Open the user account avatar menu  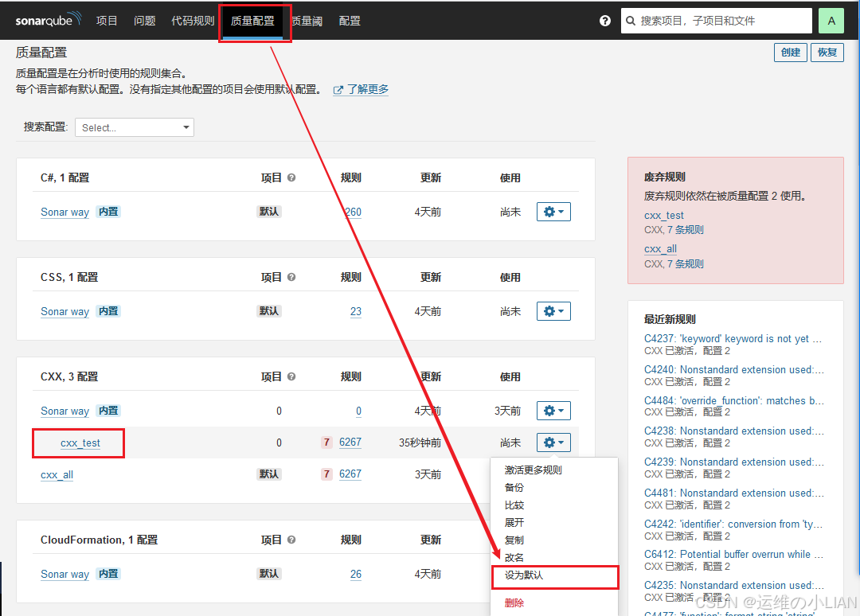tap(831, 20)
